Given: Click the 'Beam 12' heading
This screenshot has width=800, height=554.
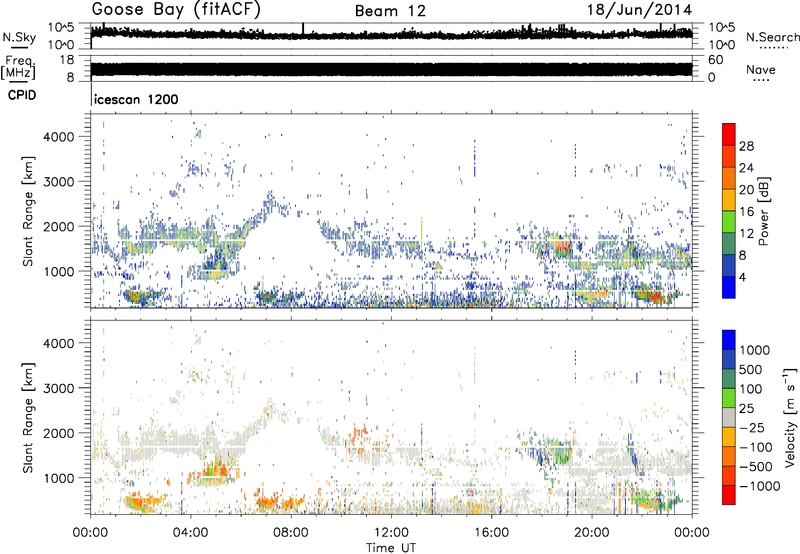Looking at the screenshot, I should tap(390, 11).
